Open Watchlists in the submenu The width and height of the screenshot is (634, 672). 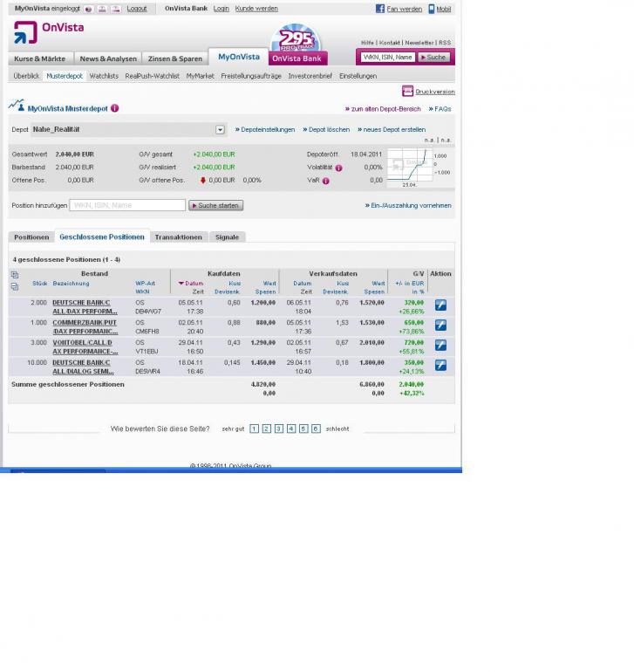tap(104, 76)
